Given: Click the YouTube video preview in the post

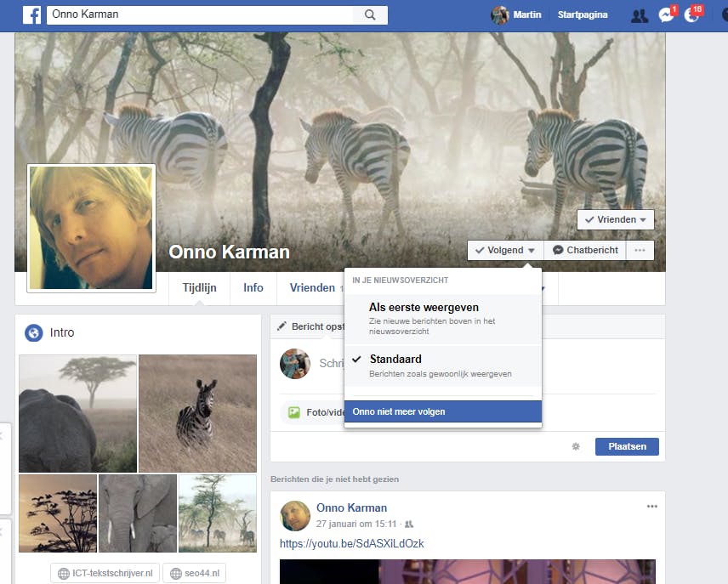Looking at the screenshot, I should pyautogui.click(x=468, y=571).
